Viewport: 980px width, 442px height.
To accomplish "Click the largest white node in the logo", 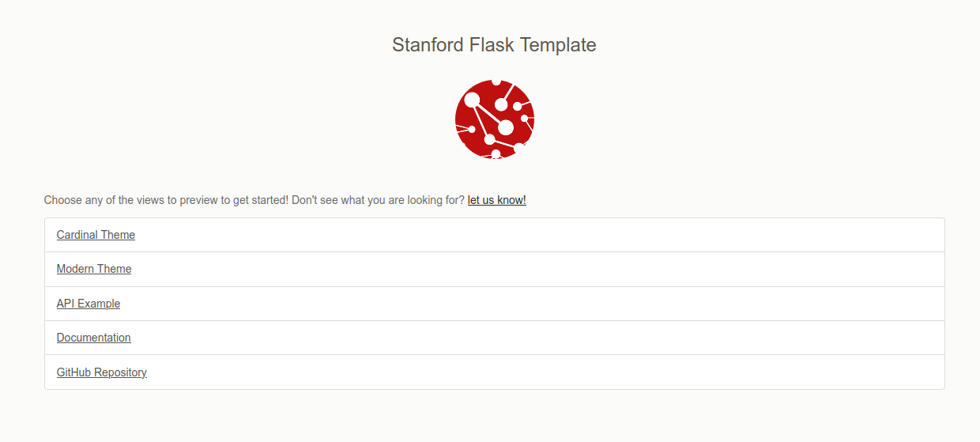I will pos(473,100).
